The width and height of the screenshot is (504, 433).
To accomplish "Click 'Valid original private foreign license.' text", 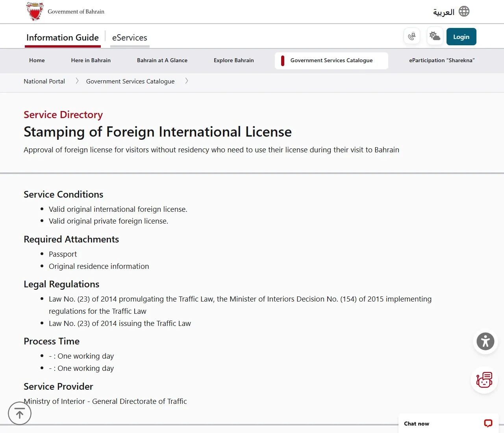I will click(108, 221).
